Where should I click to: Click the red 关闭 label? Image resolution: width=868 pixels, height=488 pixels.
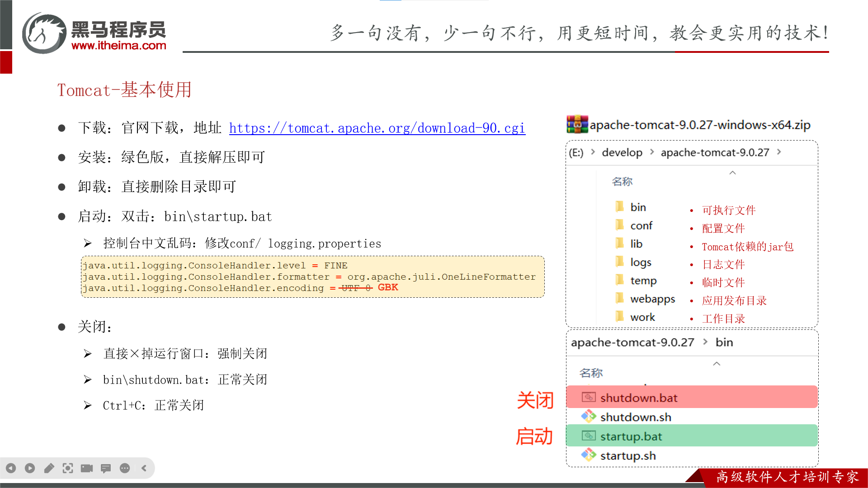[535, 401]
